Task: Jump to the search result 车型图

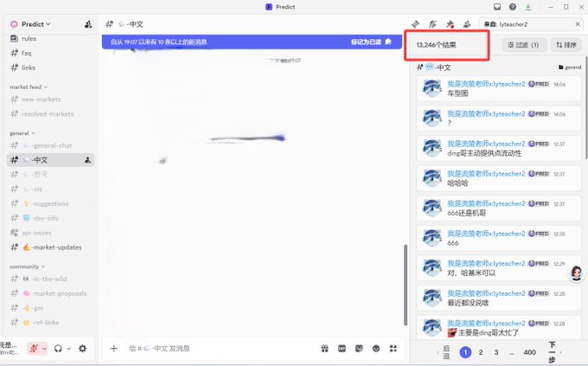Action: click(499, 88)
